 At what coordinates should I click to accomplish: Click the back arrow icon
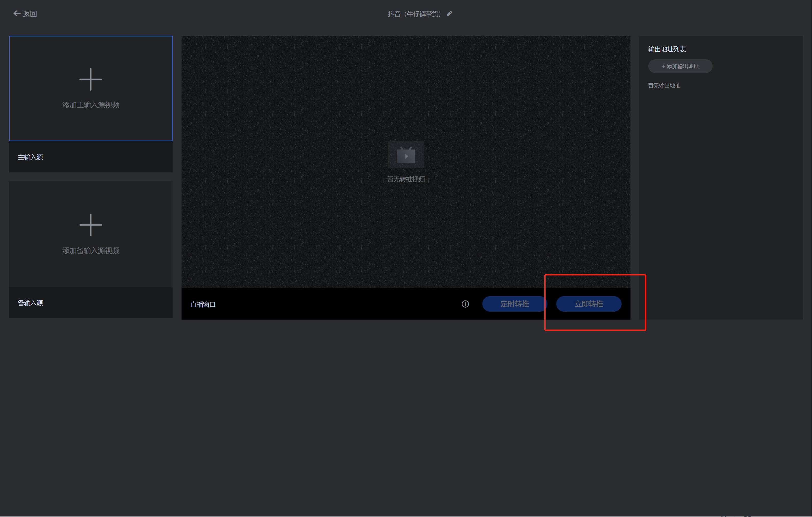pyautogui.click(x=17, y=14)
